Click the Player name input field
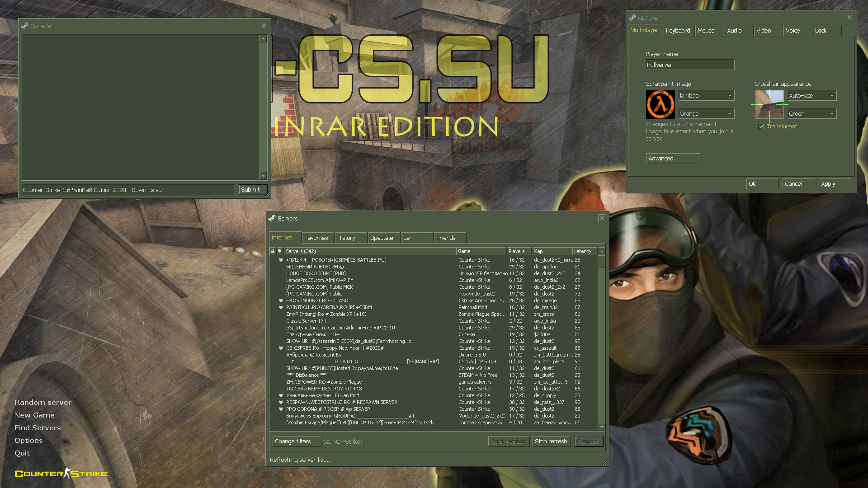Viewport: 868px width, 488px height. (689, 65)
